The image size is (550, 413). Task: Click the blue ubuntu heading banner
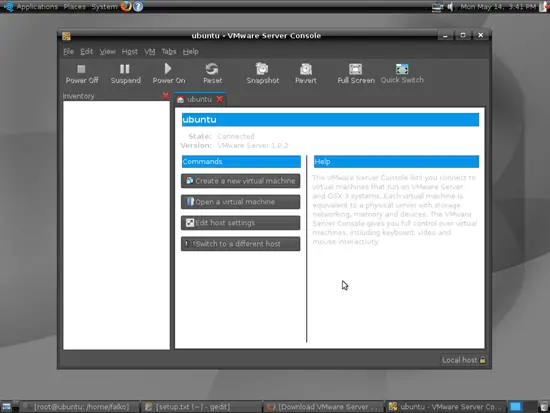point(330,120)
